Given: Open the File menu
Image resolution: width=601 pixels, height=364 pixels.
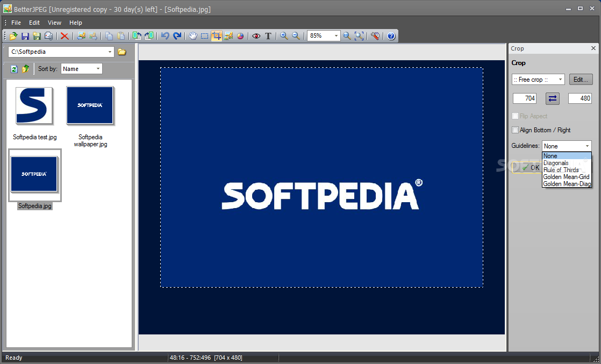Looking at the screenshot, I should (16, 23).
